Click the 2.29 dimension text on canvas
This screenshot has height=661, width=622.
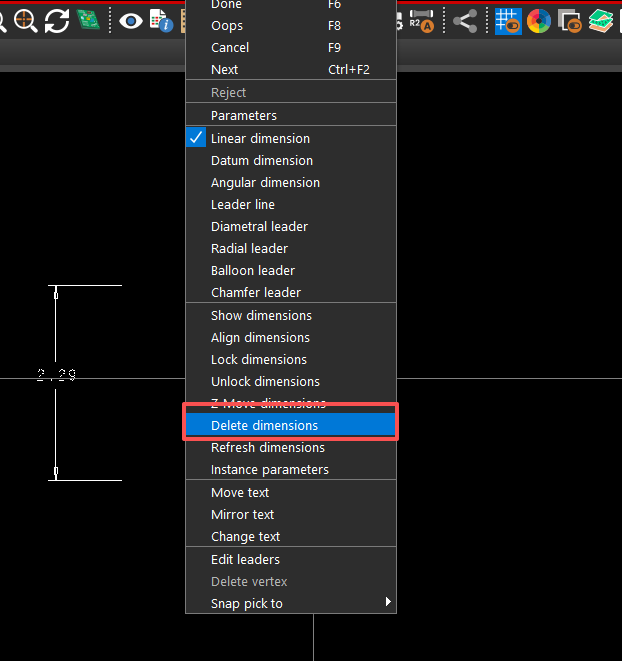[57, 375]
